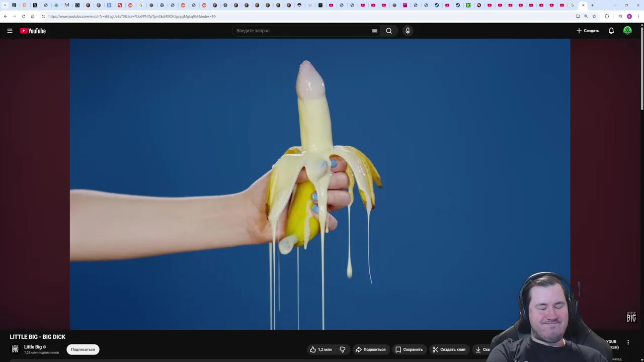Close the current active tab
The image size is (644, 362).
click(x=583, y=5)
